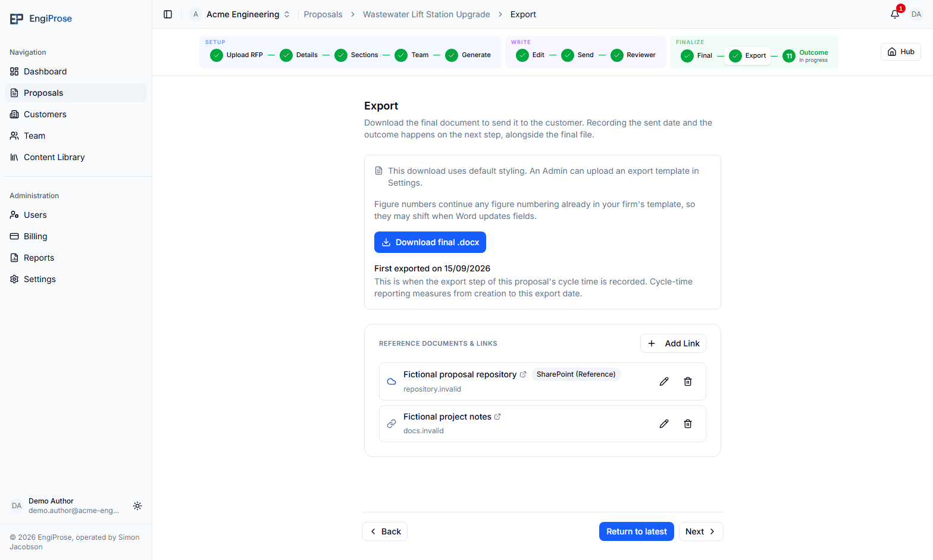Screen dimensions: 933x560
Task: Open Users administration page
Action: pyautogui.click(x=76, y=215)
